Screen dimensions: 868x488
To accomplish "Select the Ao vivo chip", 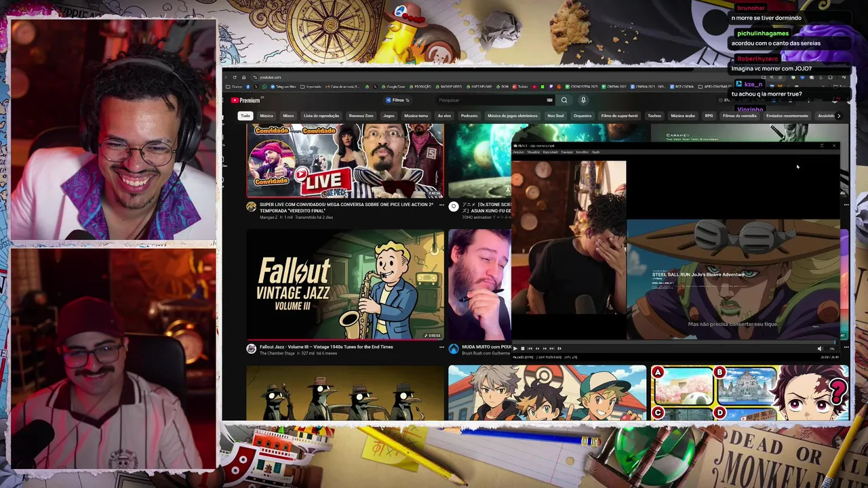I will (444, 116).
